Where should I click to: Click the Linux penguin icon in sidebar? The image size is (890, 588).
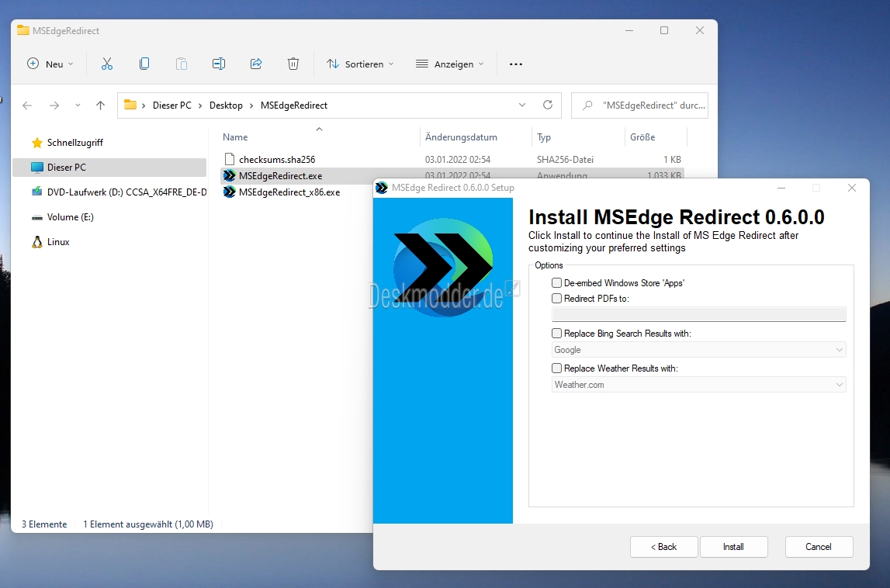pyautogui.click(x=37, y=242)
